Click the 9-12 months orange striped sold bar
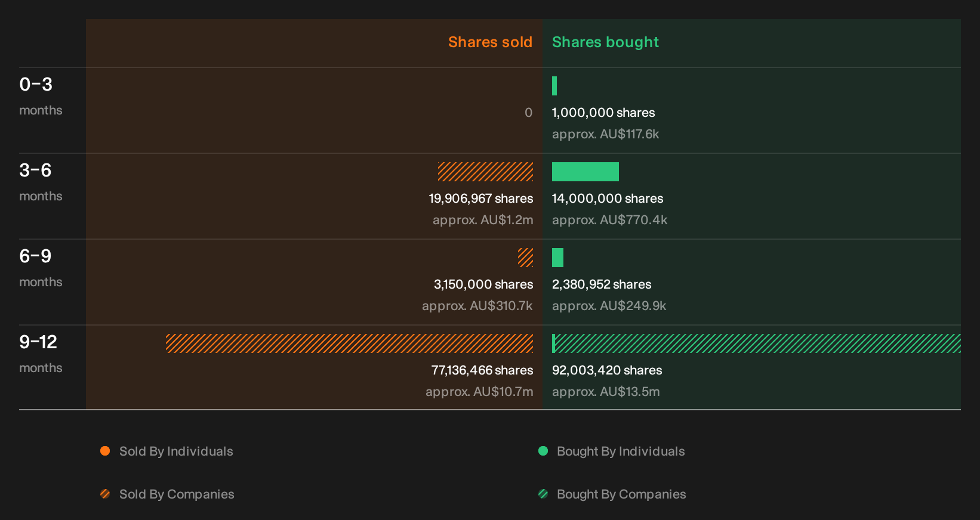Viewport: 980px width, 520px height. point(349,343)
